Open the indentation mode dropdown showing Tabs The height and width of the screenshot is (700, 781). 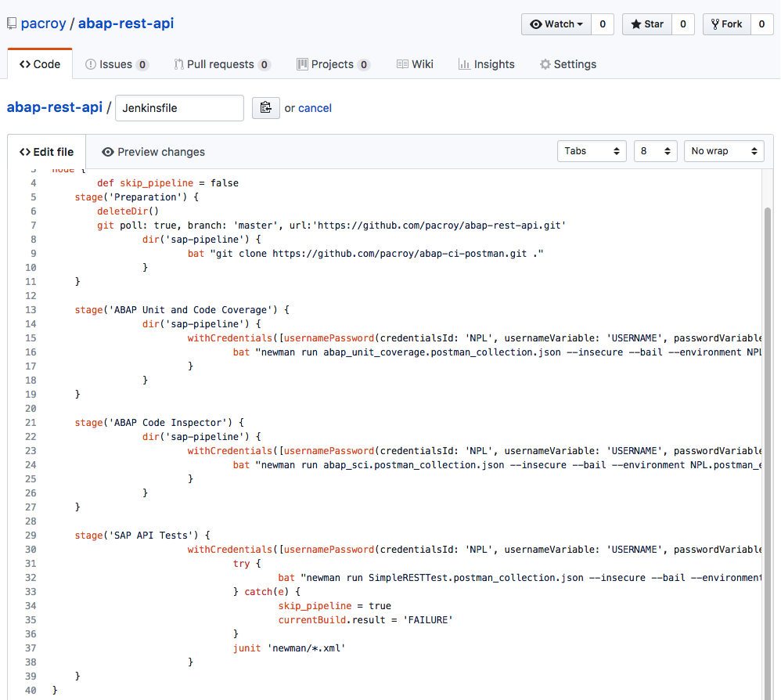pos(592,150)
